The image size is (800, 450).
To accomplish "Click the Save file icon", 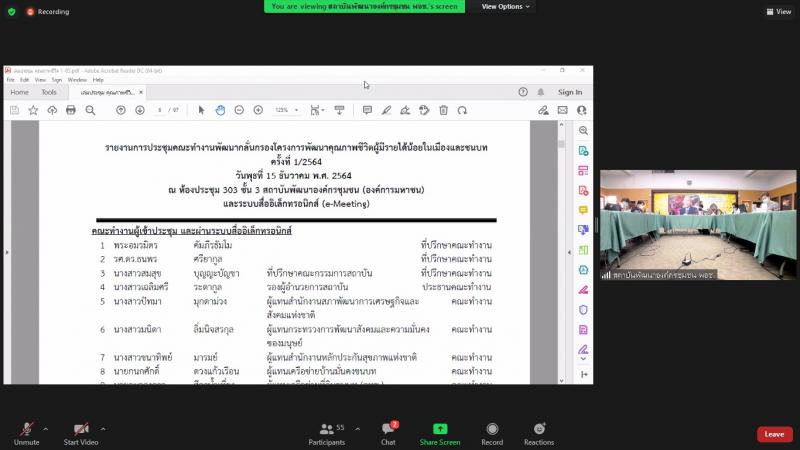I will (14, 110).
